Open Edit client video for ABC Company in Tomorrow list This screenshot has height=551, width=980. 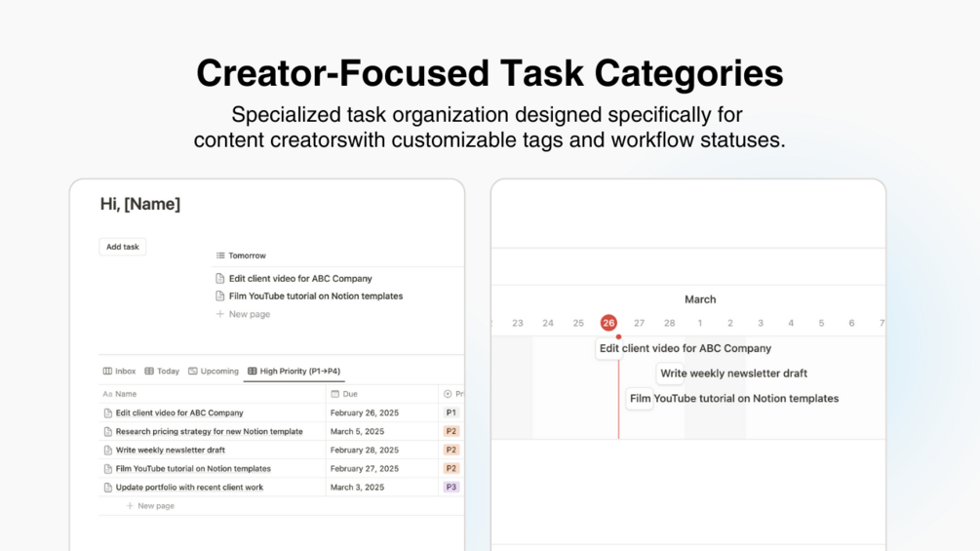(300, 279)
